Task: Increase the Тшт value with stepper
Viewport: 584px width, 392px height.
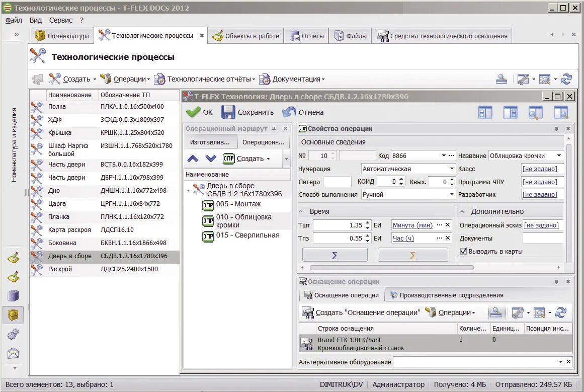Action: coord(367,223)
